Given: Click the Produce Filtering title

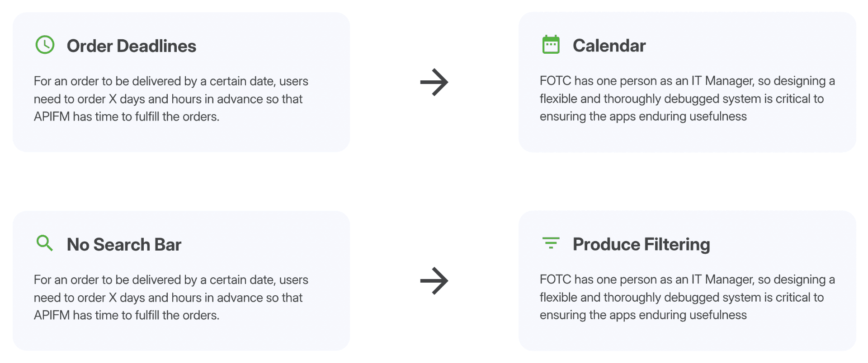Looking at the screenshot, I should coord(641,244).
